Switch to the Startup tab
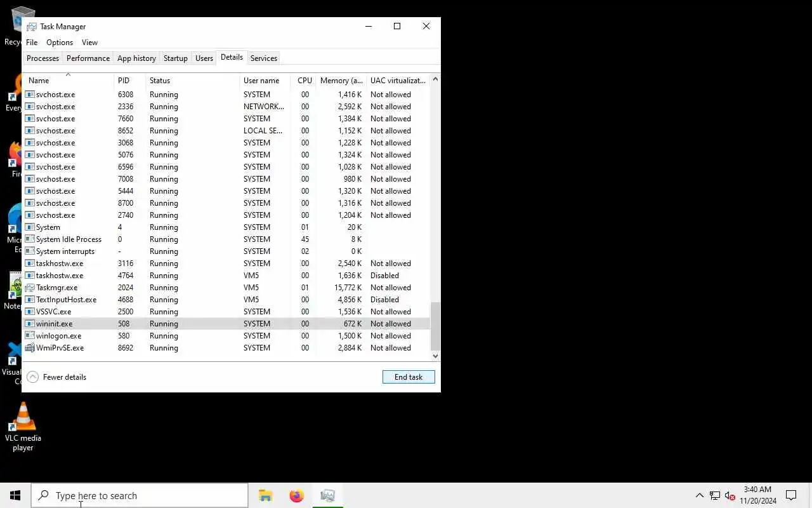Screen dimensions: 812x508 [176, 58]
